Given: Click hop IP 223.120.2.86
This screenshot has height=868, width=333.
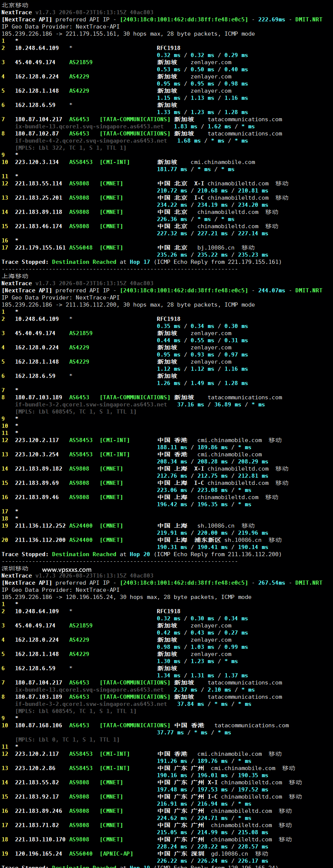Looking at the screenshot, I should (x=35, y=768).
